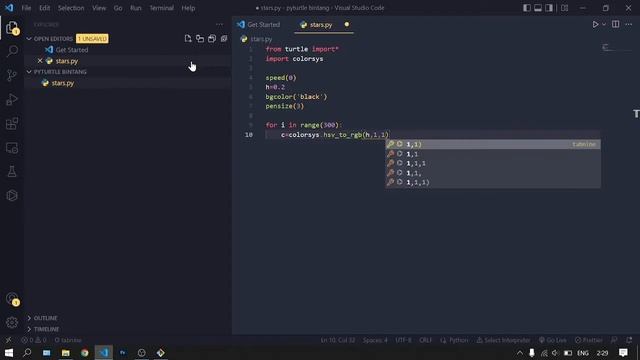The height and width of the screenshot is (360, 640).
Task: Toggle the secondary side bar layout icon
Action: tap(549, 8)
